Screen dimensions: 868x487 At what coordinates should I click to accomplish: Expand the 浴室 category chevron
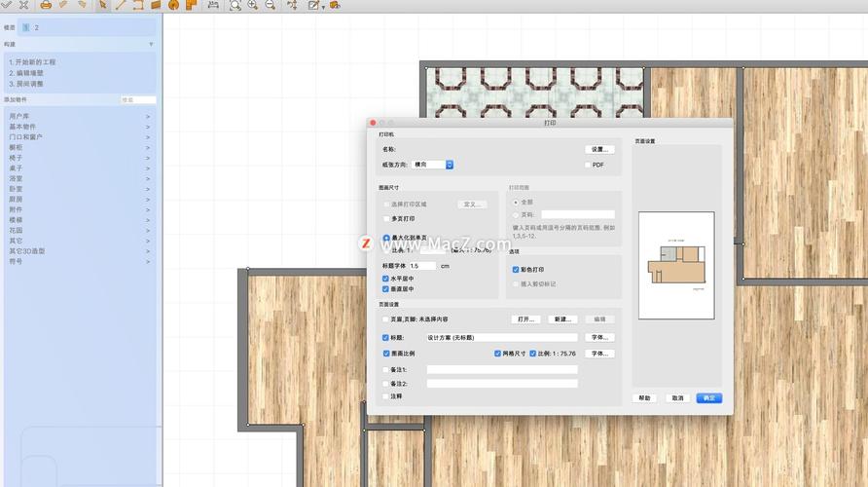tap(148, 178)
